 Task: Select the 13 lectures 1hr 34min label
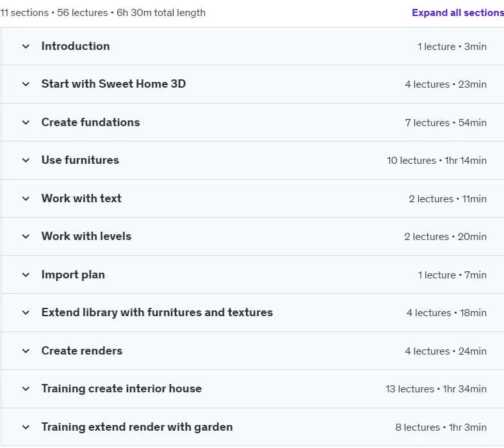(436, 389)
